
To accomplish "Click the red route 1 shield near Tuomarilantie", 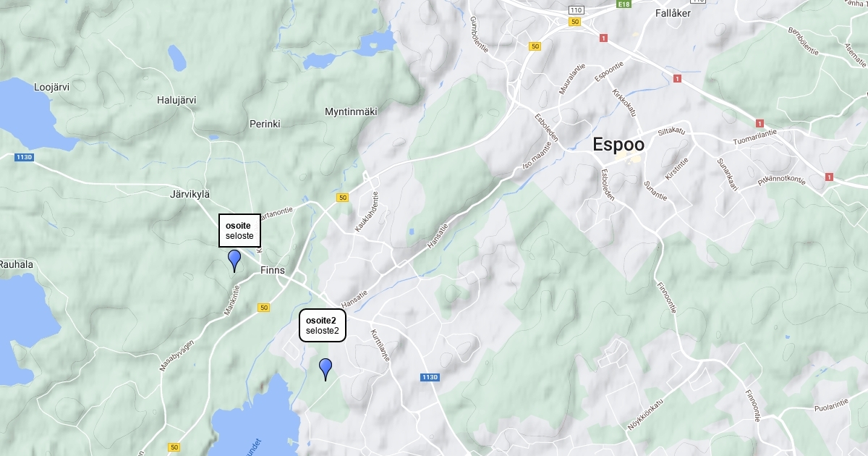I will 759,124.
